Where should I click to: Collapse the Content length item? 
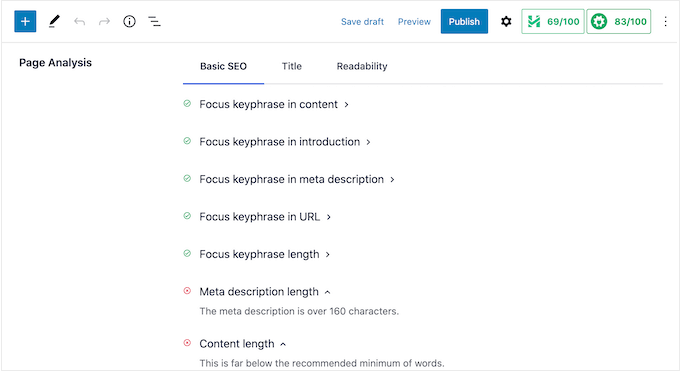point(242,344)
